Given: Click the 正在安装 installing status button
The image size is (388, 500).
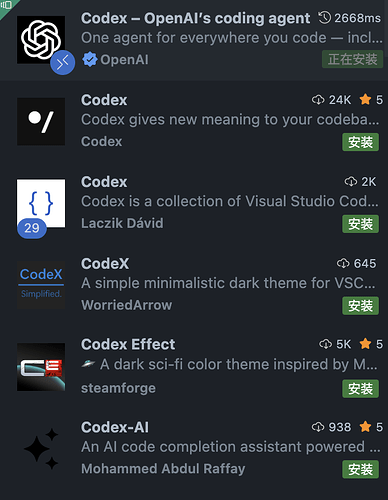Looking at the screenshot, I should [x=352, y=59].
